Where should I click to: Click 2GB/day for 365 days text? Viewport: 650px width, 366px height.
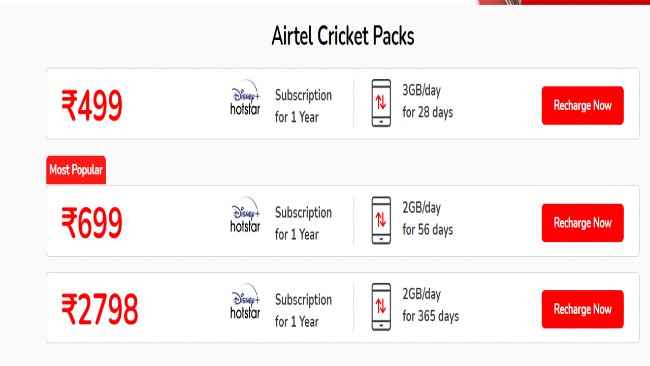click(x=430, y=305)
